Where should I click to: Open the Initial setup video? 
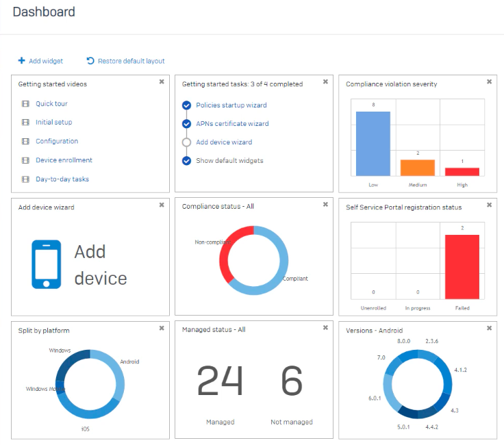(53, 122)
